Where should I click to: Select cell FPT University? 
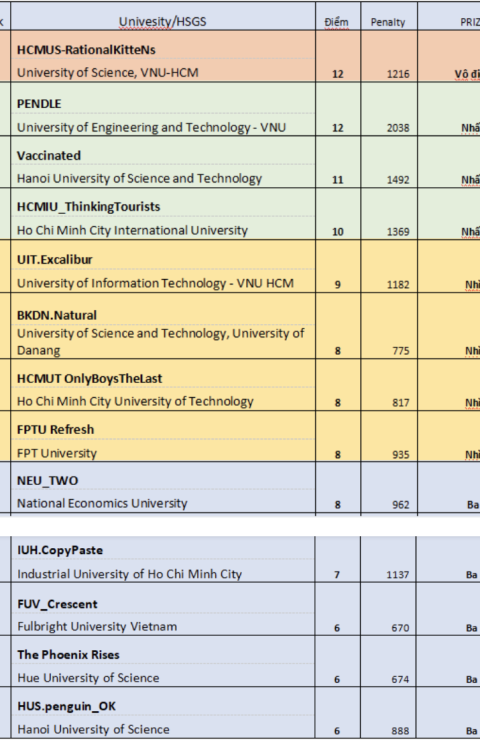click(x=57, y=453)
